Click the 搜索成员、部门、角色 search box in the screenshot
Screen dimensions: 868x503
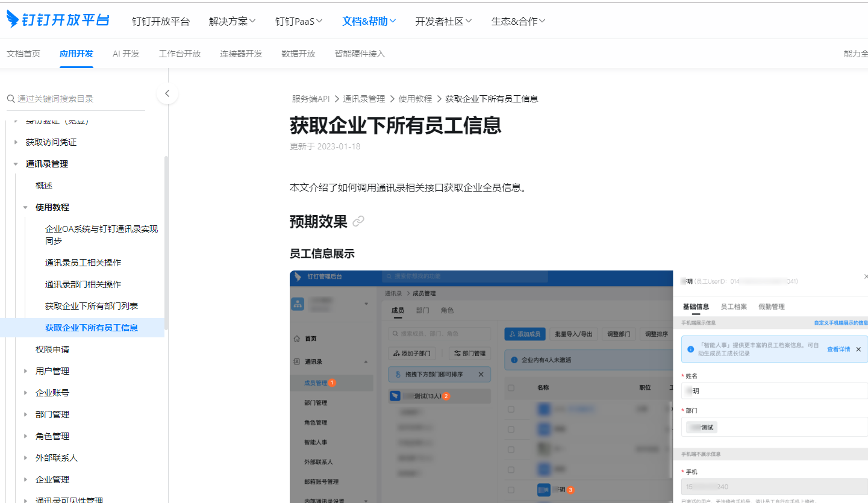click(440, 333)
